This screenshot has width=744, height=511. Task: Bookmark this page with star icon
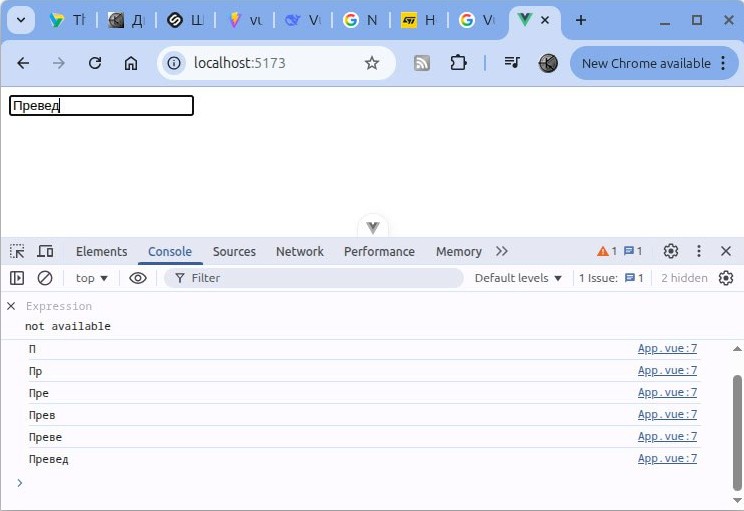click(x=372, y=63)
